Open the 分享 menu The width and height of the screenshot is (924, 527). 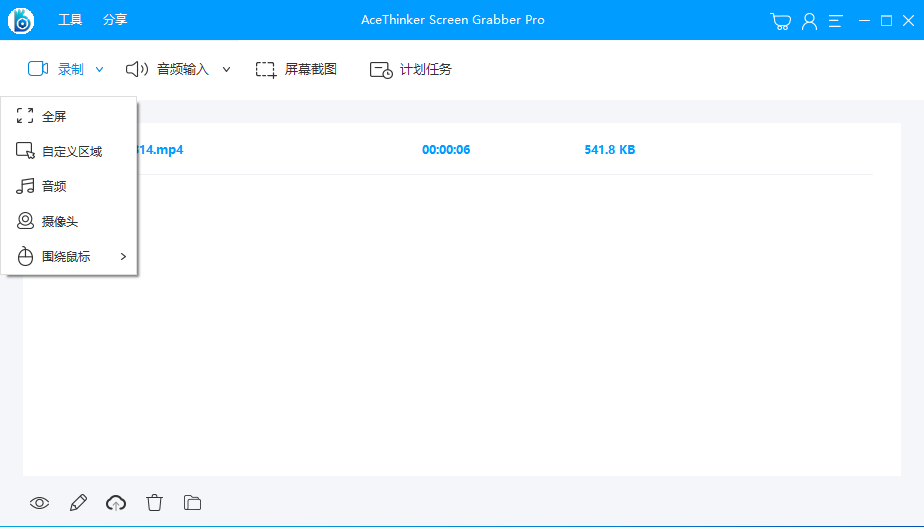tap(115, 20)
